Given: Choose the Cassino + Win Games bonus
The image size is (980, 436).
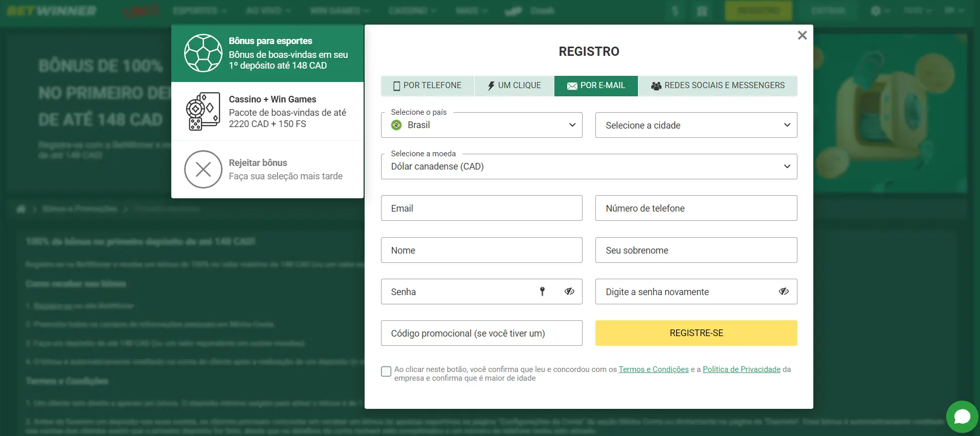Looking at the screenshot, I should point(267,111).
